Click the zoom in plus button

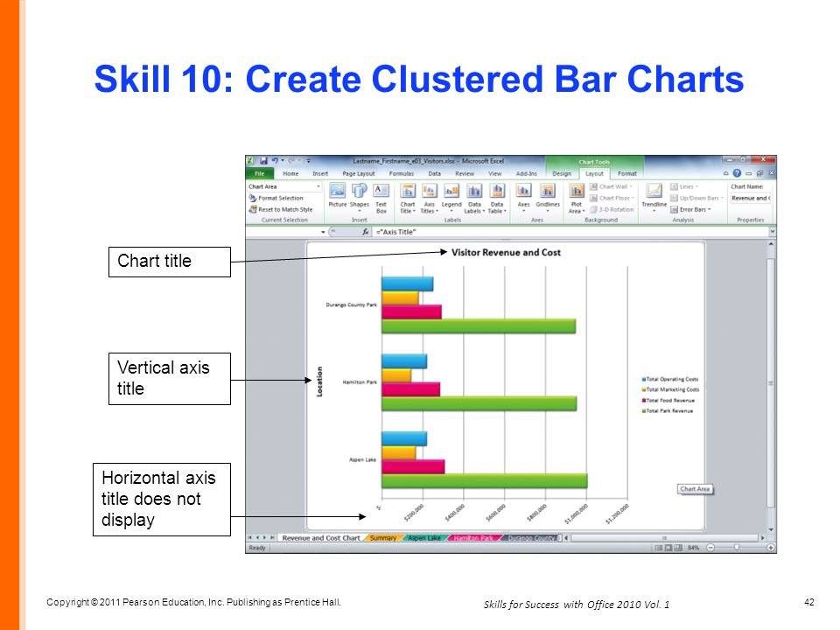pyautogui.click(x=770, y=548)
